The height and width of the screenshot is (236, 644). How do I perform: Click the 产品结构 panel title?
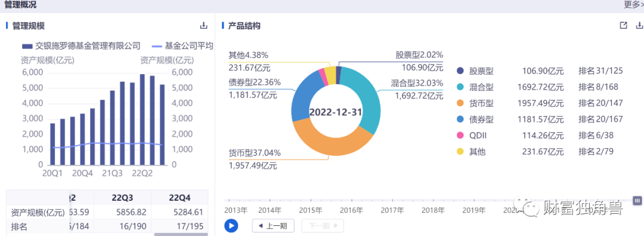[x=244, y=26]
